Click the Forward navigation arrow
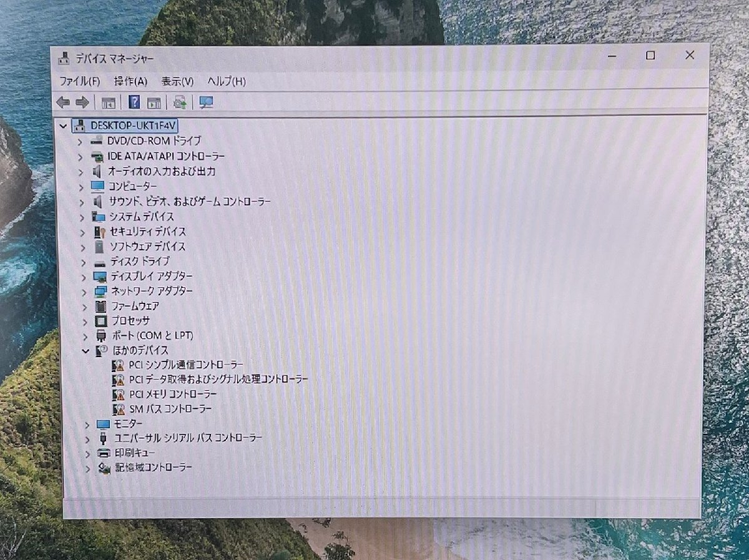Viewport: 749px width, 560px height. [82, 102]
